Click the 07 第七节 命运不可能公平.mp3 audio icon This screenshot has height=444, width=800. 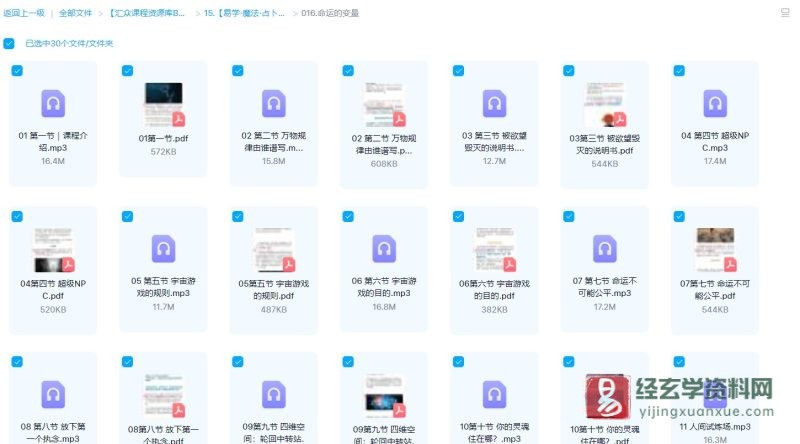pos(604,249)
